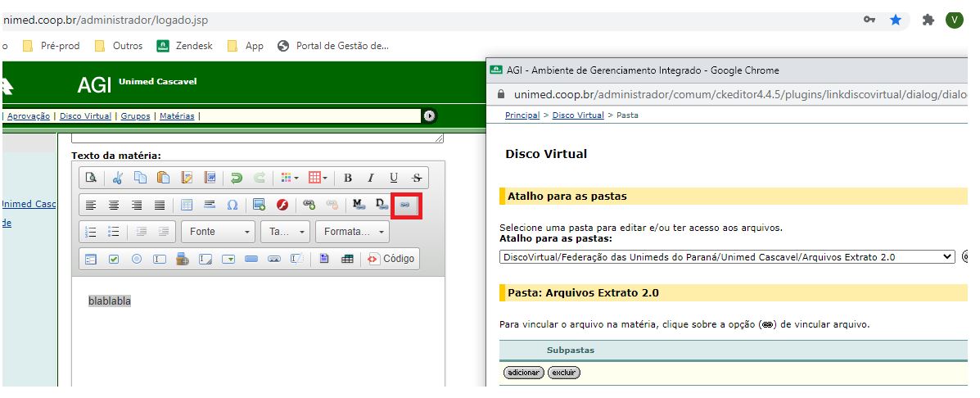The image size is (980, 398).
Task: Open Grupos menu in AGI
Action: pyautogui.click(x=136, y=116)
